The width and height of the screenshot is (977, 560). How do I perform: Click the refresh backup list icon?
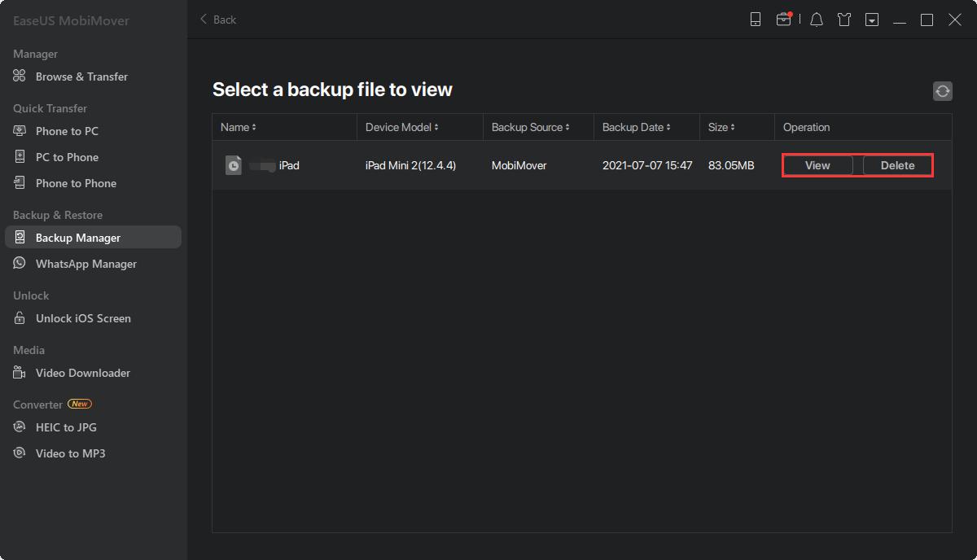tap(942, 91)
